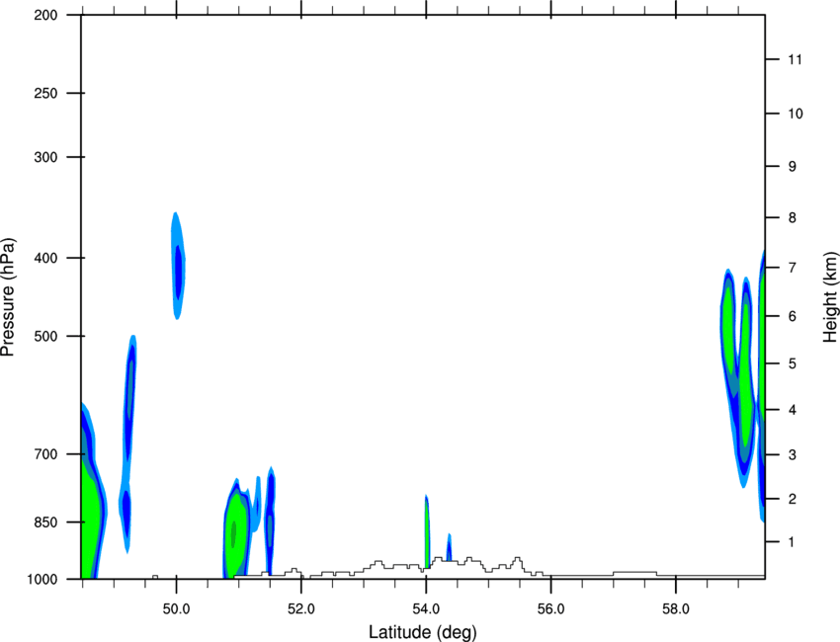Click the 9 km height label
The height and width of the screenshot is (642, 840).
click(793, 167)
